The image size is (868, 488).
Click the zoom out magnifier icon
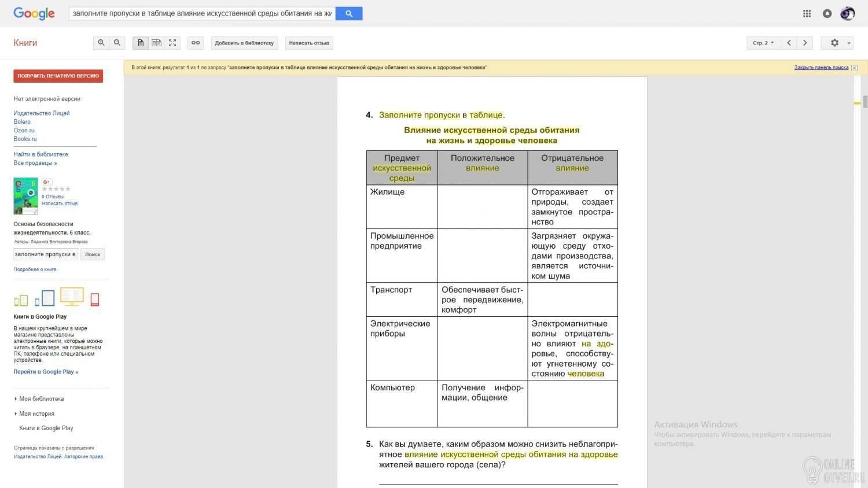point(117,43)
